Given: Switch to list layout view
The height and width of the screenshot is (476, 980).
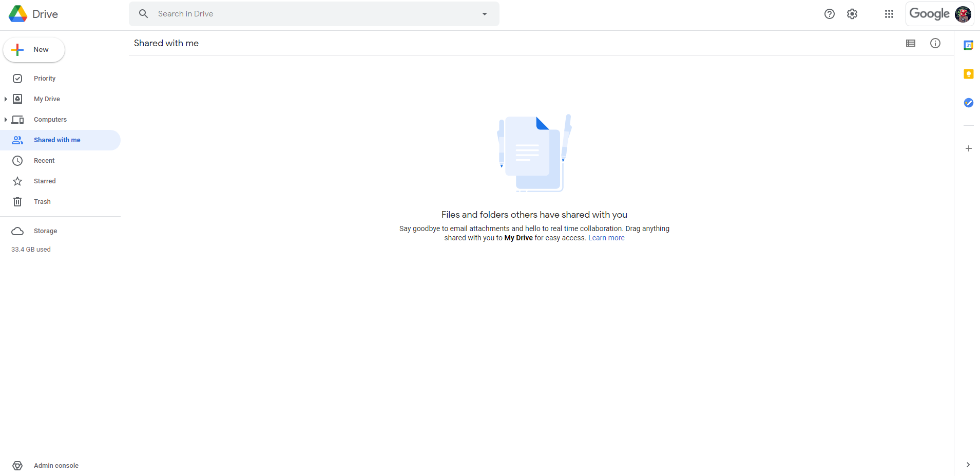Looking at the screenshot, I should click(x=911, y=43).
